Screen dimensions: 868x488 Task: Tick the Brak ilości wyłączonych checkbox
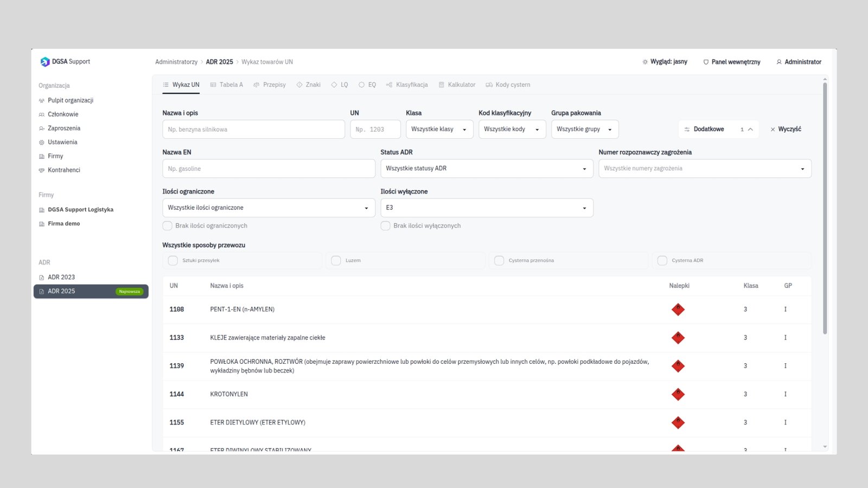click(x=386, y=226)
